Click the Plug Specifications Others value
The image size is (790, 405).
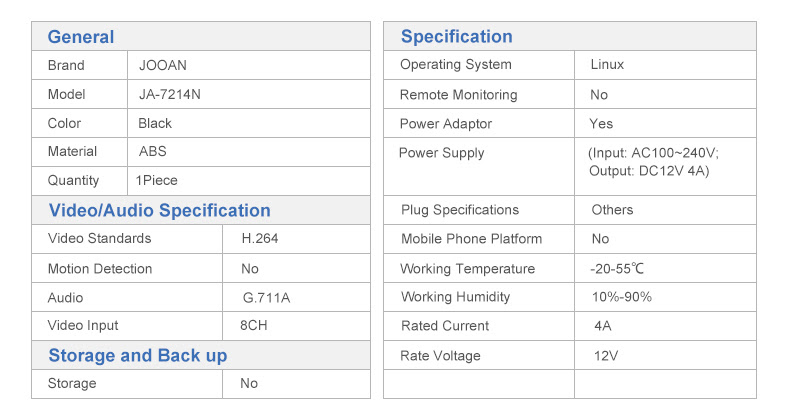pyautogui.click(x=612, y=210)
